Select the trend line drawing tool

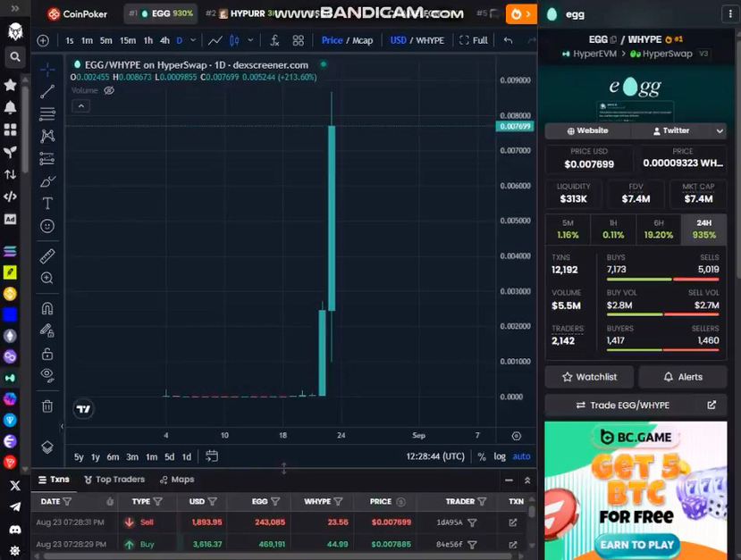(47, 92)
